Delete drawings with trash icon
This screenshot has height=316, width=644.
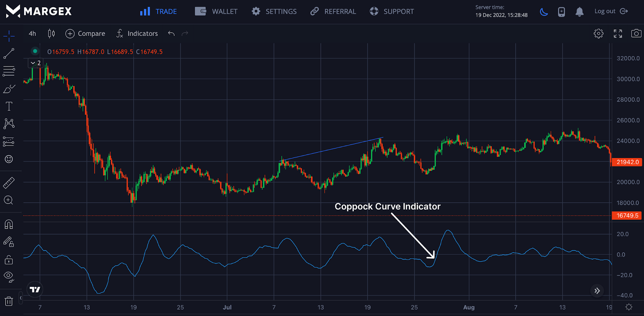tap(9, 301)
